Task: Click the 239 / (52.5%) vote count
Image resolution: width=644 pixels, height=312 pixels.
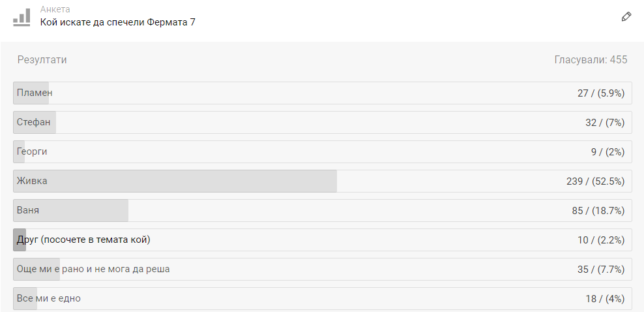Action: (x=596, y=181)
